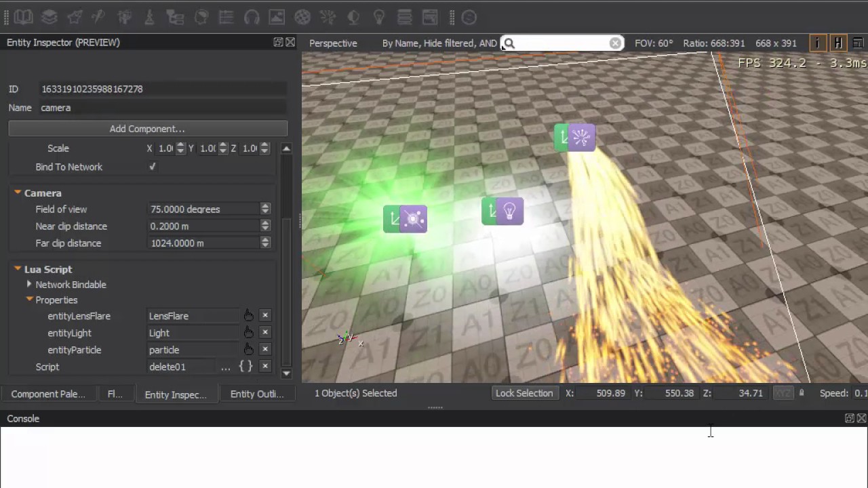
Task: Open the Audio Controls headphones icon
Action: (252, 18)
